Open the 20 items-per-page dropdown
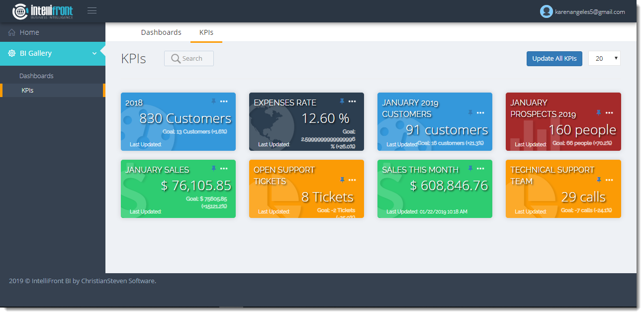The height and width of the screenshot is (315, 644). click(604, 58)
